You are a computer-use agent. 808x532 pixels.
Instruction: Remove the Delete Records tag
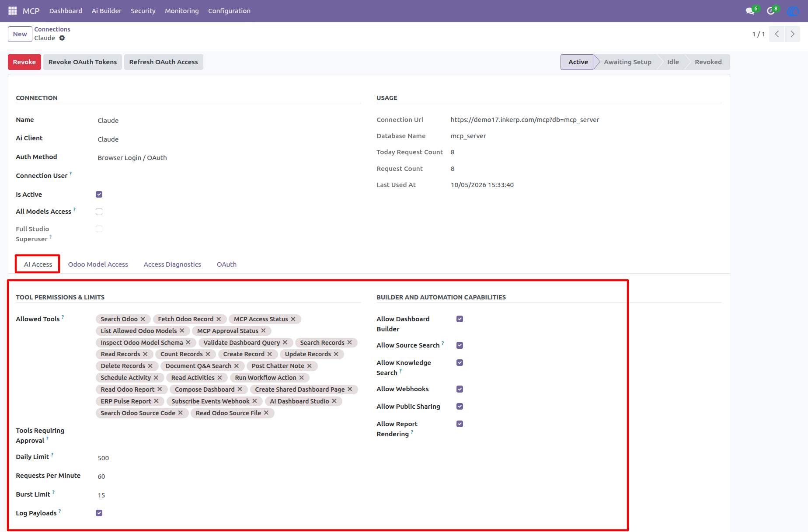coord(150,366)
